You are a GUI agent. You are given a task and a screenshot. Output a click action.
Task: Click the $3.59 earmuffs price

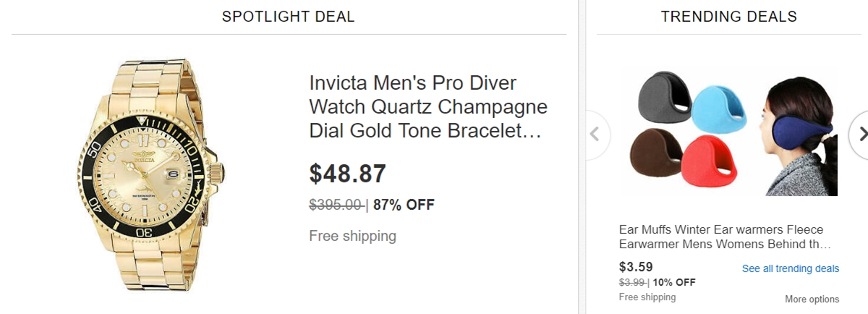[636, 266]
